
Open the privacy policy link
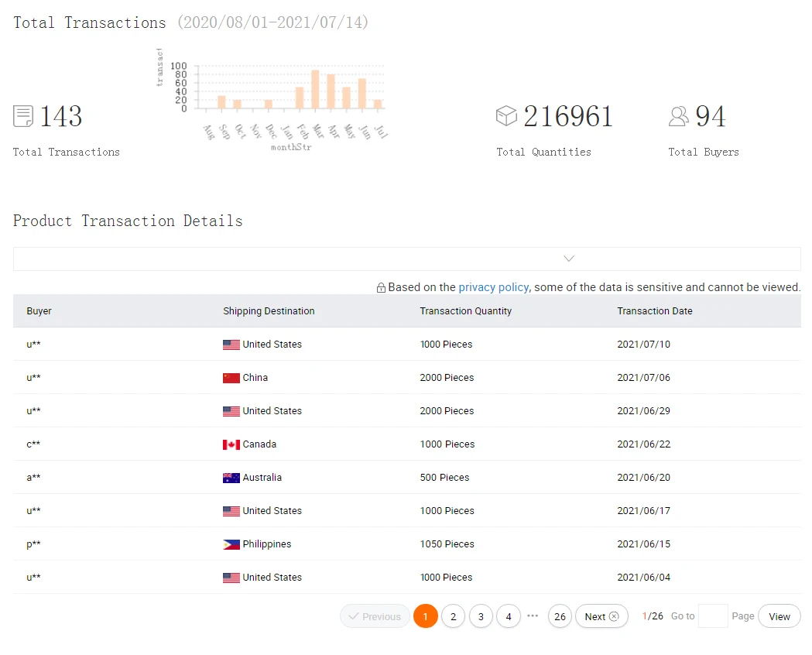coord(493,287)
